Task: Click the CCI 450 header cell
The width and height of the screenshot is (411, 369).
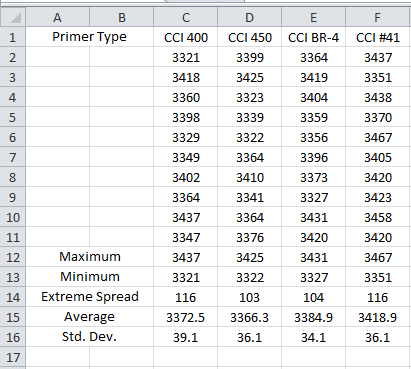Action: tap(250, 37)
